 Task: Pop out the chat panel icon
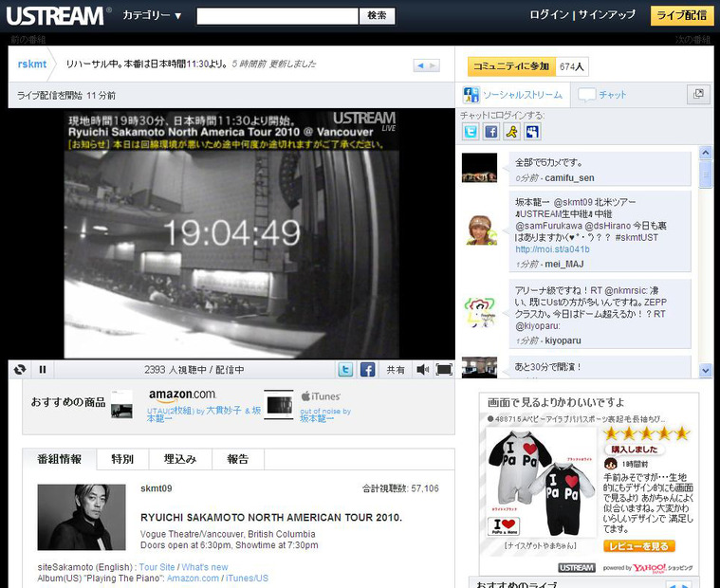(x=698, y=94)
